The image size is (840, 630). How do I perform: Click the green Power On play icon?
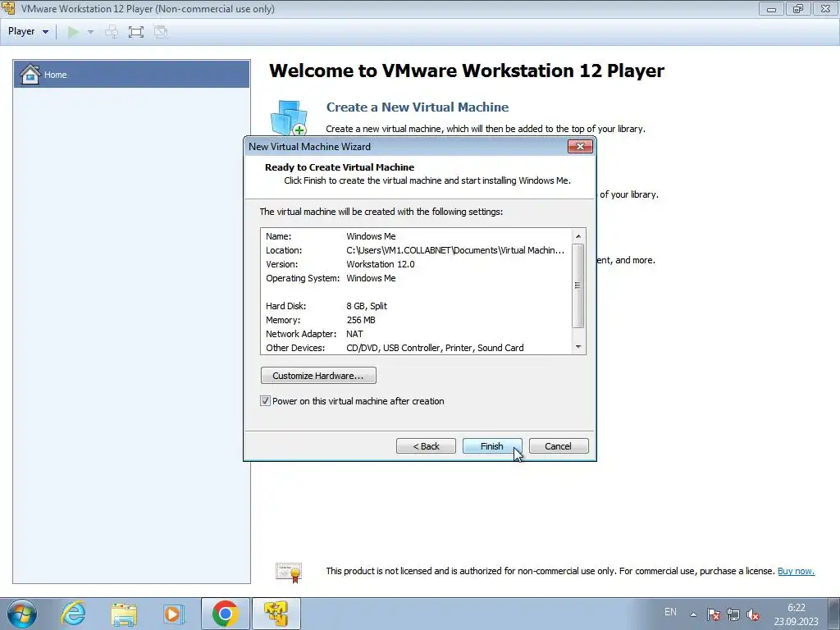(73, 32)
